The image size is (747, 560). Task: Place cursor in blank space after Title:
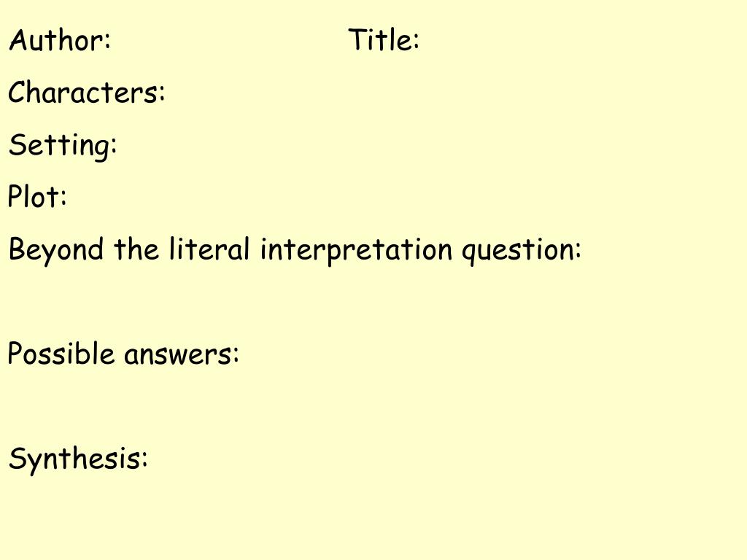[581, 39]
